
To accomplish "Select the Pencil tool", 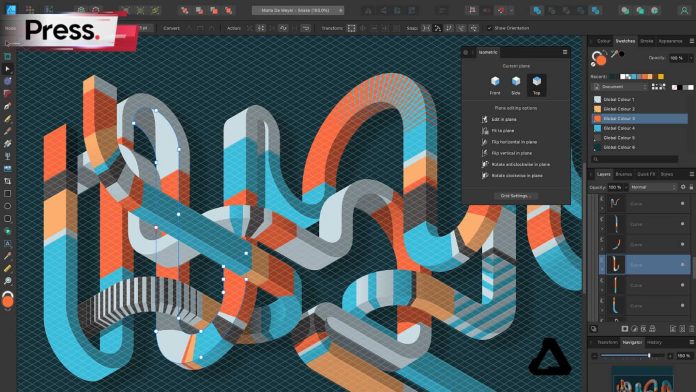I will click(x=8, y=119).
